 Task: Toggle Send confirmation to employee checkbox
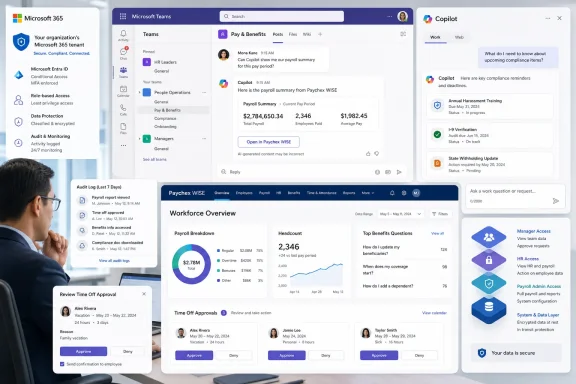click(x=62, y=364)
